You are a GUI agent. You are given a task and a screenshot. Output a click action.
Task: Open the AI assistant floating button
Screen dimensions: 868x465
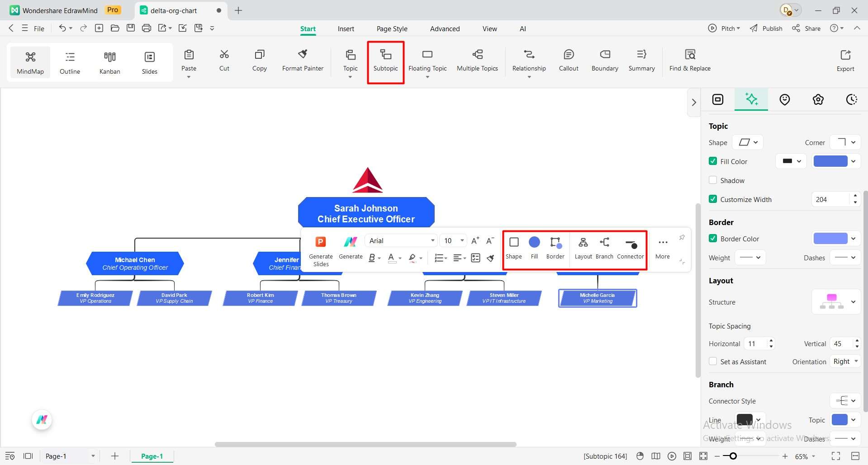(42, 420)
